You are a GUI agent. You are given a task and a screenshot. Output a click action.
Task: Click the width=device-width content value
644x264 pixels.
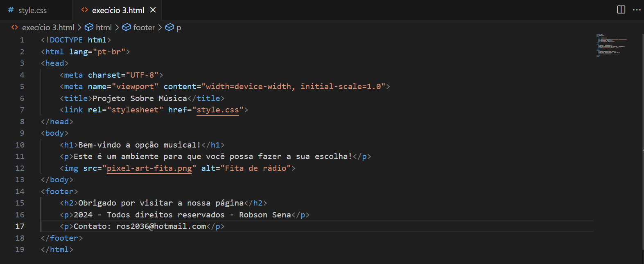tap(248, 87)
